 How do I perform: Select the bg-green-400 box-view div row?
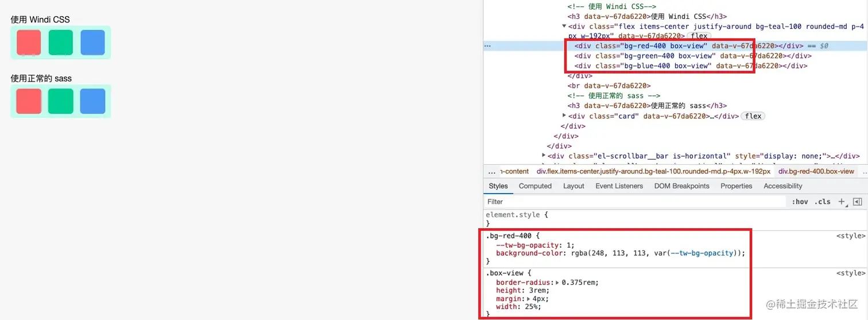coord(693,56)
